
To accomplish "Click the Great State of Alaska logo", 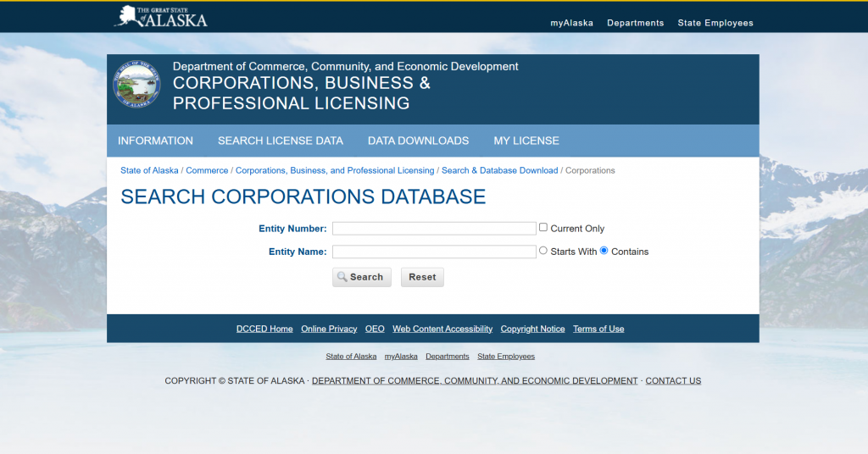I will [160, 17].
